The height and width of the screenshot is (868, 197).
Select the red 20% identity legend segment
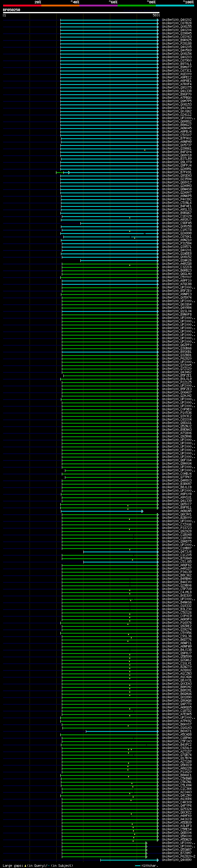click(x=22, y=6)
